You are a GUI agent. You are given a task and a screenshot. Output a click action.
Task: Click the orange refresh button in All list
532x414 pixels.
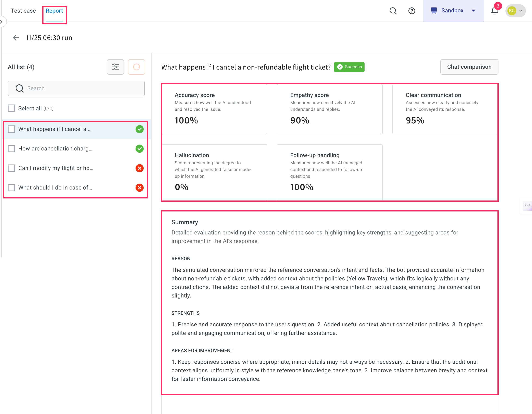(136, 67)
